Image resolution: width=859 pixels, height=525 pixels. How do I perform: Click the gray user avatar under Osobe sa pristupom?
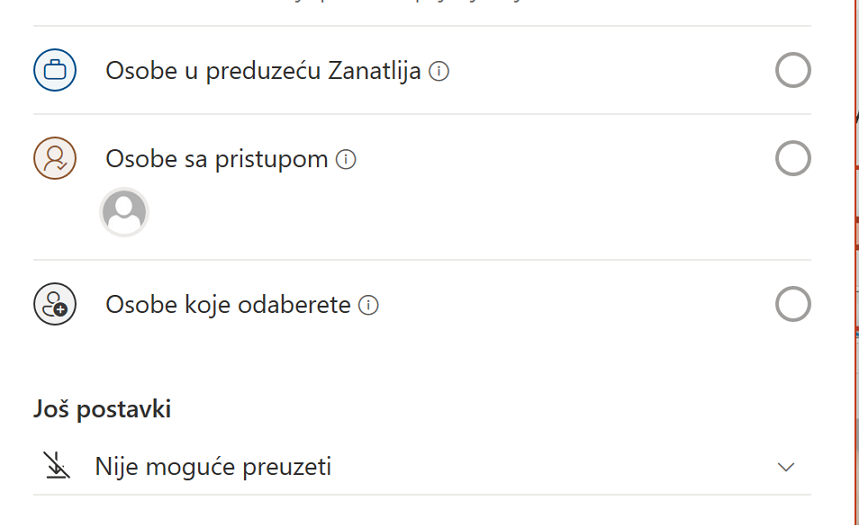pos(124,212)
